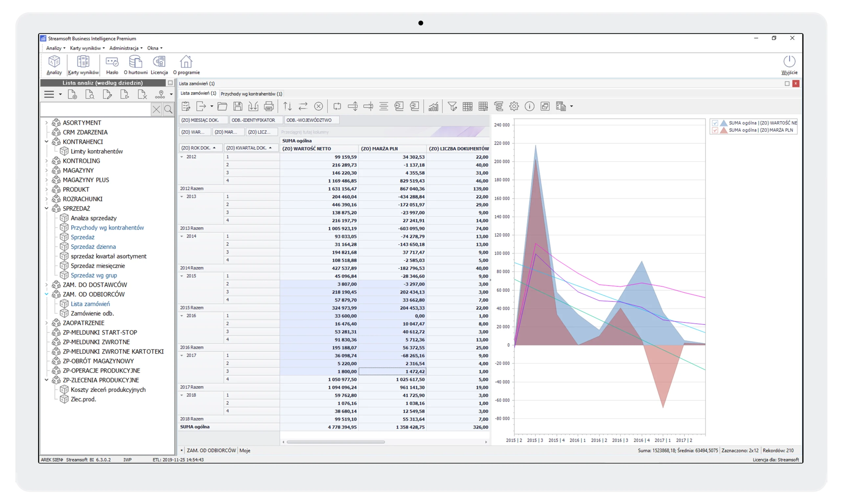
Task: Click the print icon above the data table
Action: pyautogui.click(x=269, y=106)
